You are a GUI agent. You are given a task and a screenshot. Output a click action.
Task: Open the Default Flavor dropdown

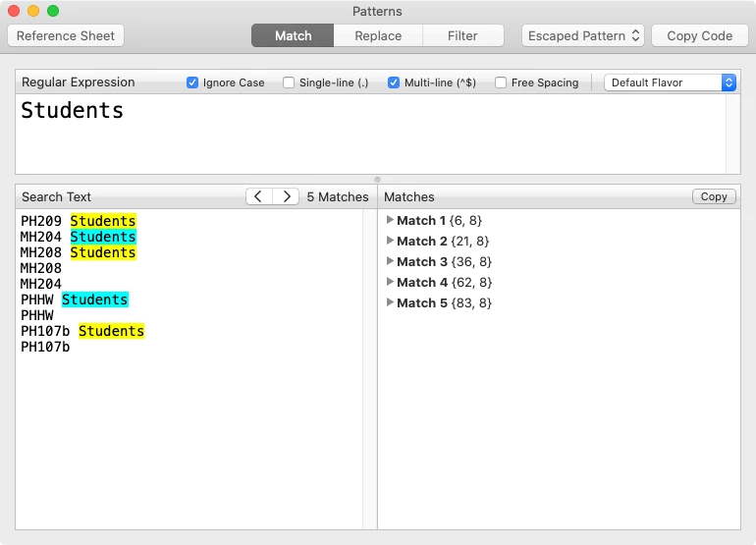[x=670, y=82]
